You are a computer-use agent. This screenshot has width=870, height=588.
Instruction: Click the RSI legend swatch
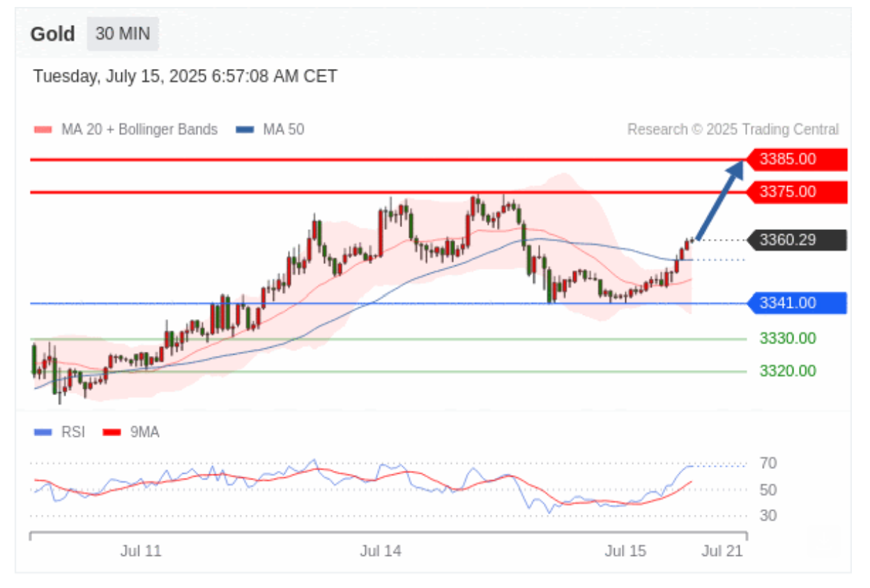coord(43,433)
